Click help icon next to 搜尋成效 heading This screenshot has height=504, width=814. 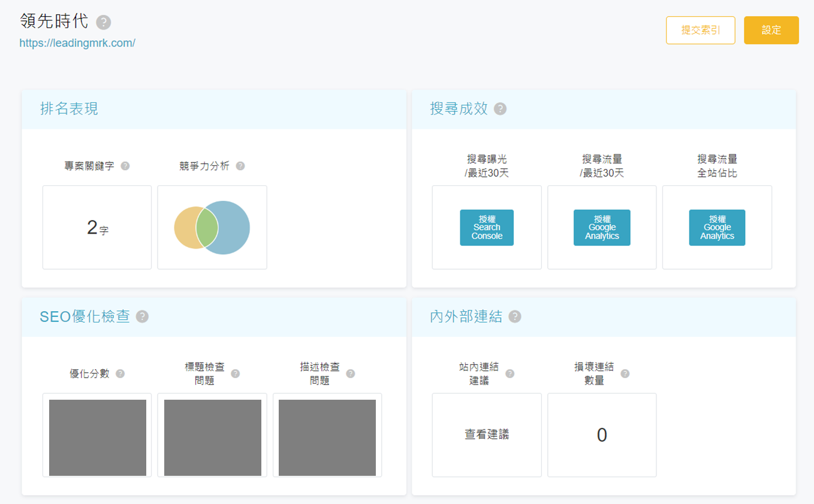pyautogui.click(x=500, y=109)
